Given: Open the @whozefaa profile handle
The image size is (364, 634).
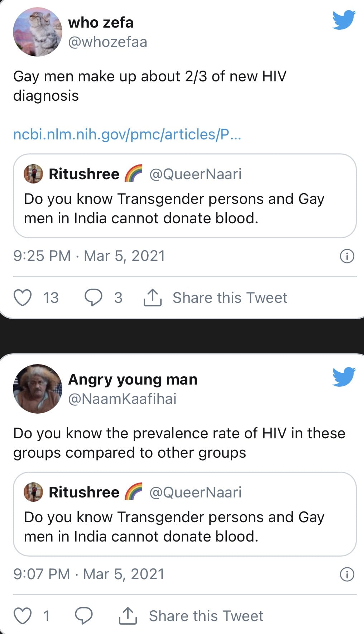Looking at the screenshot, I should coord(107,42).
